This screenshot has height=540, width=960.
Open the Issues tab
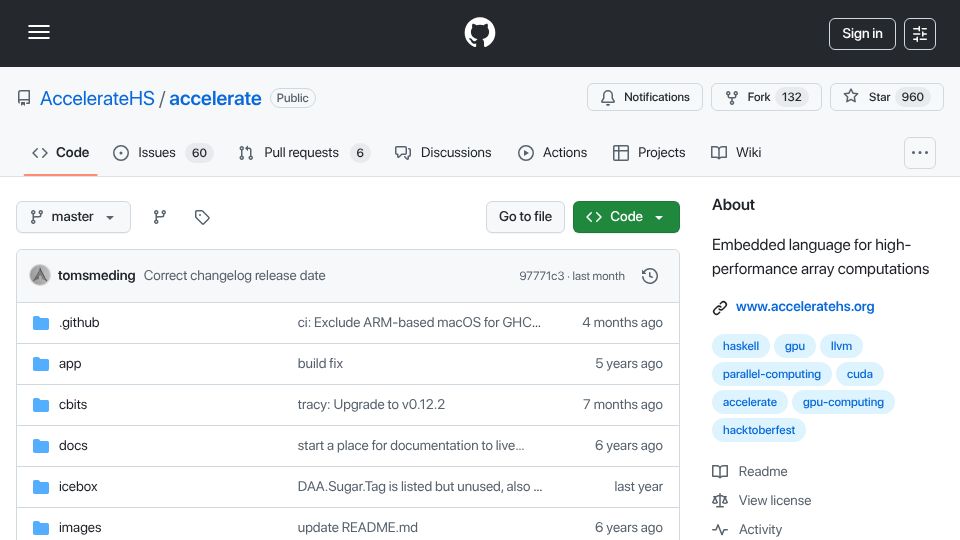[x=163, y=152]
